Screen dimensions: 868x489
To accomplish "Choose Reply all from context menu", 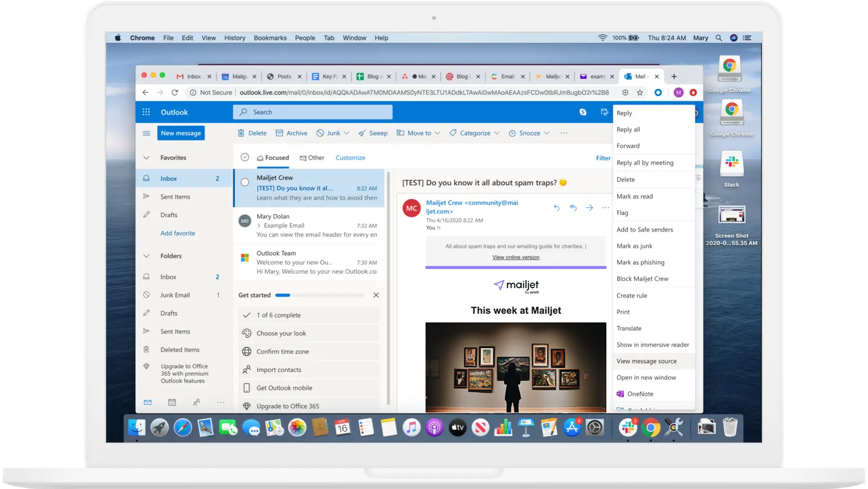I will click(654, 129).
